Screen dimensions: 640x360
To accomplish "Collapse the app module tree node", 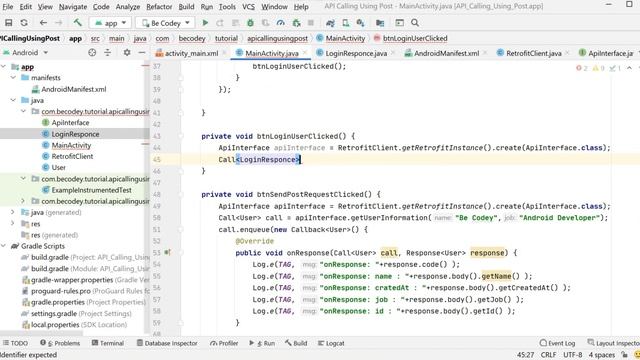I will tap(4, 67).
